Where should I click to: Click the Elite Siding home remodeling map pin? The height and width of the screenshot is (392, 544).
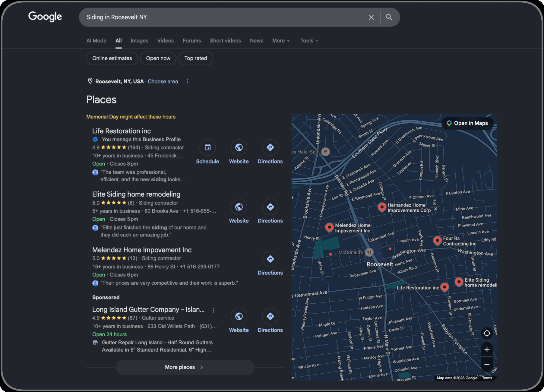459,282
